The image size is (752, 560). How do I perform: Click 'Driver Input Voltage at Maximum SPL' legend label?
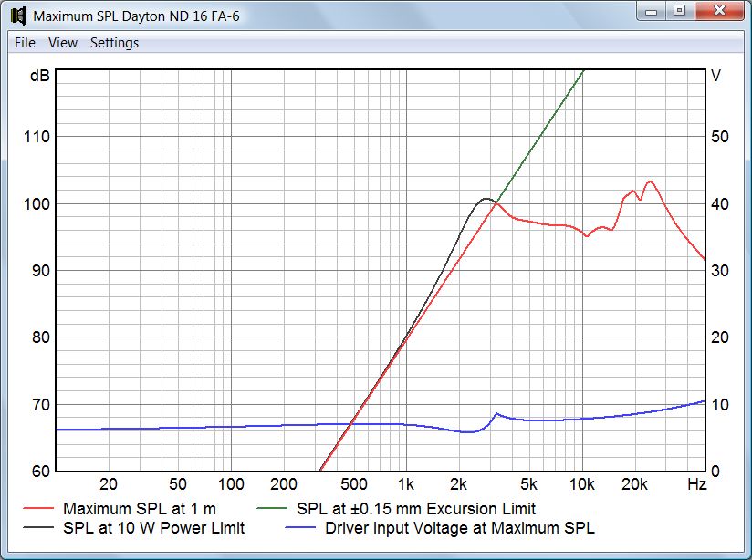coord(459,528)
